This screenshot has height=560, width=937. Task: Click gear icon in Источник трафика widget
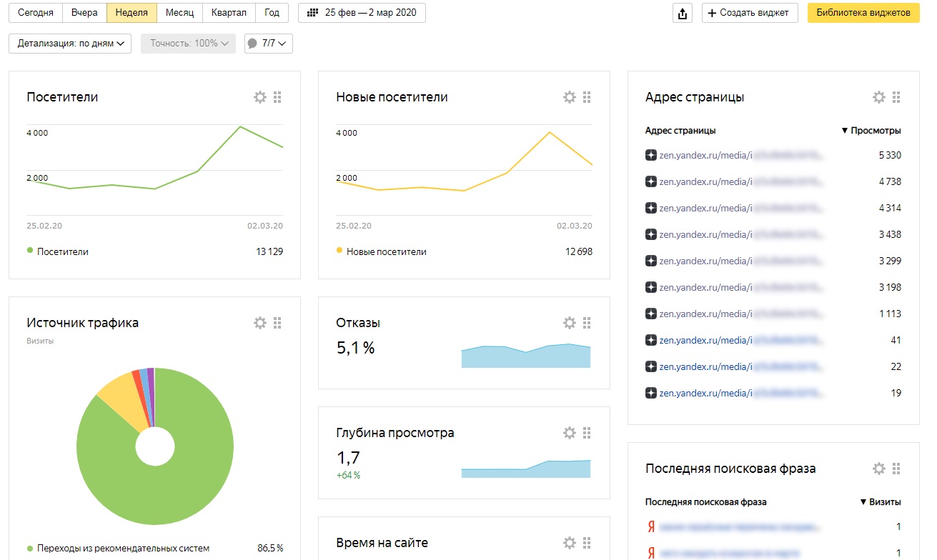click(260, 323)
